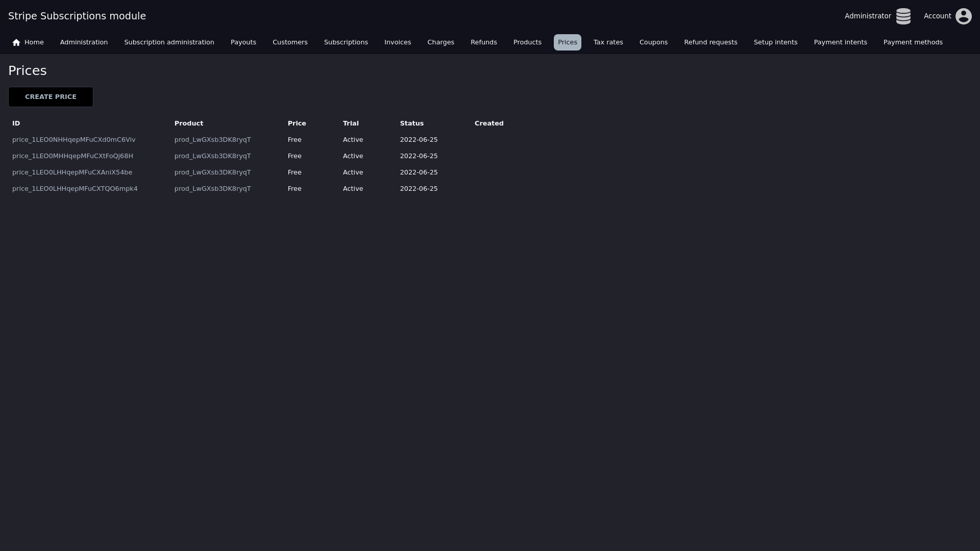Switch to the Coupons tab
This screenshot has height=551, width=980.
[x=653, y=42]
